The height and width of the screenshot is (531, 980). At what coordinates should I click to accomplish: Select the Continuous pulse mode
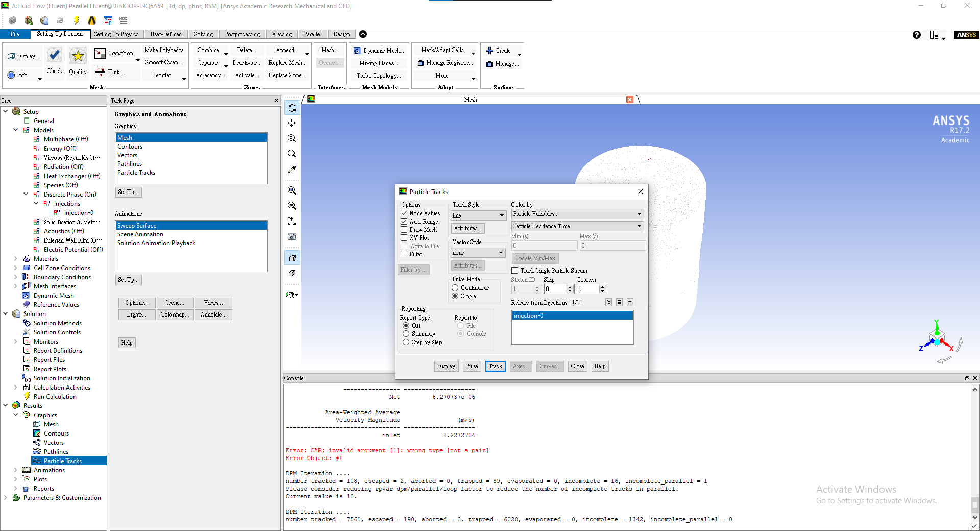[455, 288]
